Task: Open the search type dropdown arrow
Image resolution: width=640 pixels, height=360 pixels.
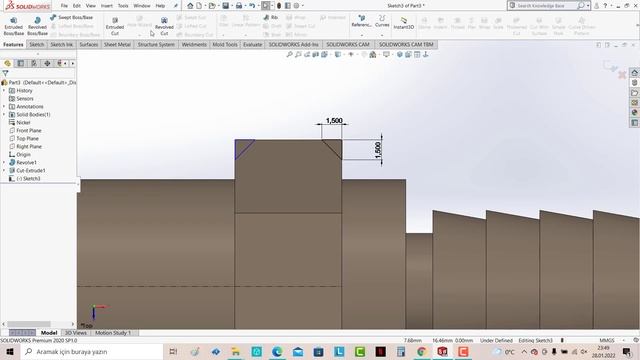Action: coord(588,6)
